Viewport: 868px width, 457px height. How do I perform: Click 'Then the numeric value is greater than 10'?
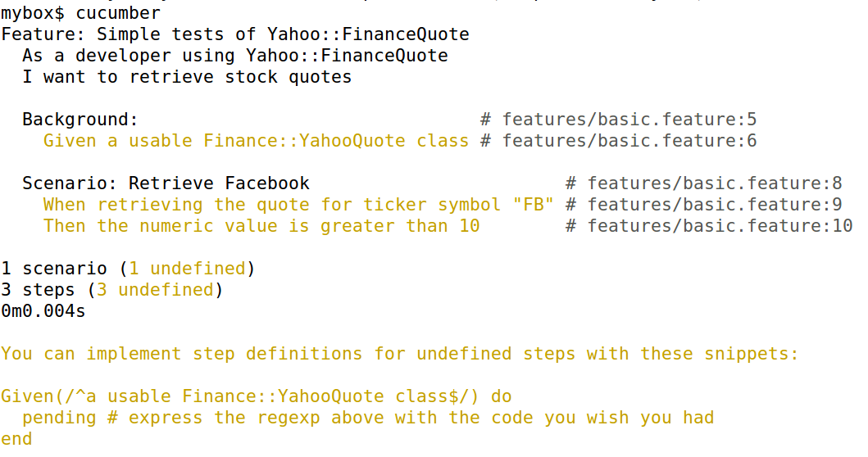click(x=261, y=226)
